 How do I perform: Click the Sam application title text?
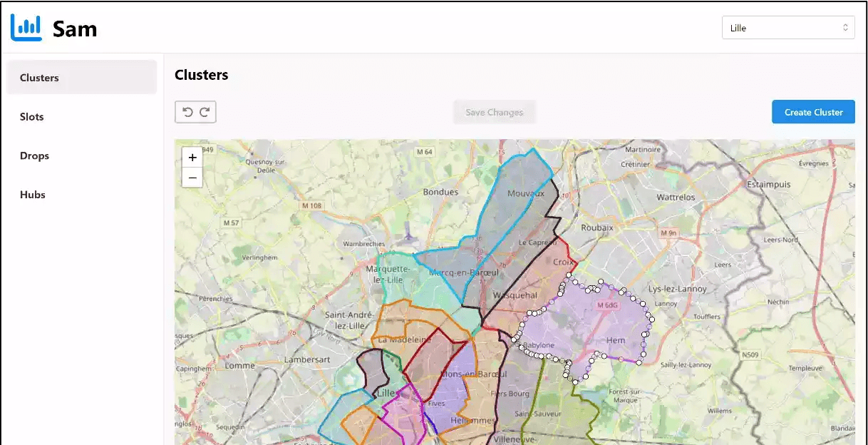click(75, 29)
